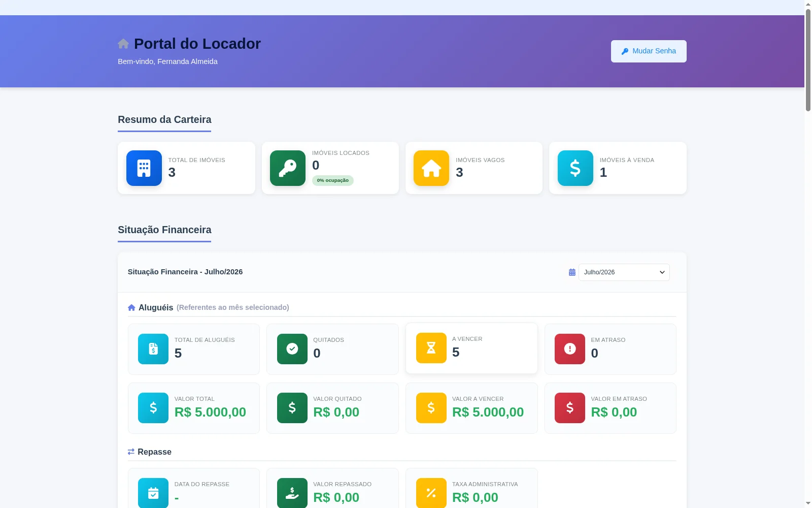
Task: Click the Valor Quitado R$ 0,00 amount
Action: tap(336, 412)
